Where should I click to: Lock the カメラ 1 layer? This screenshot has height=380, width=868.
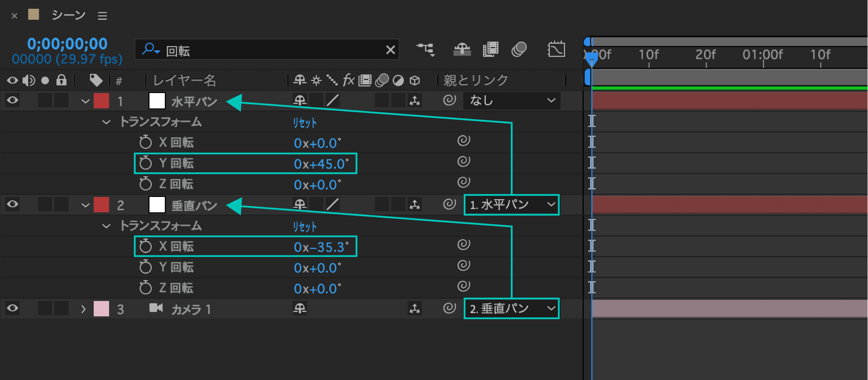(x=61, y=308)
